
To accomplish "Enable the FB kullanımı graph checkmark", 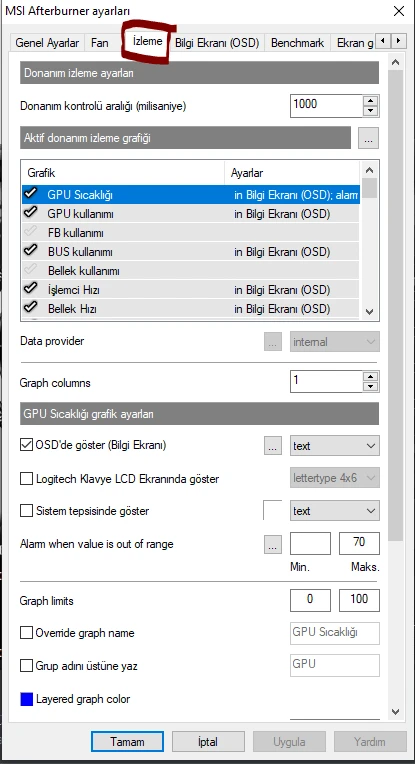I will (31, 232).
